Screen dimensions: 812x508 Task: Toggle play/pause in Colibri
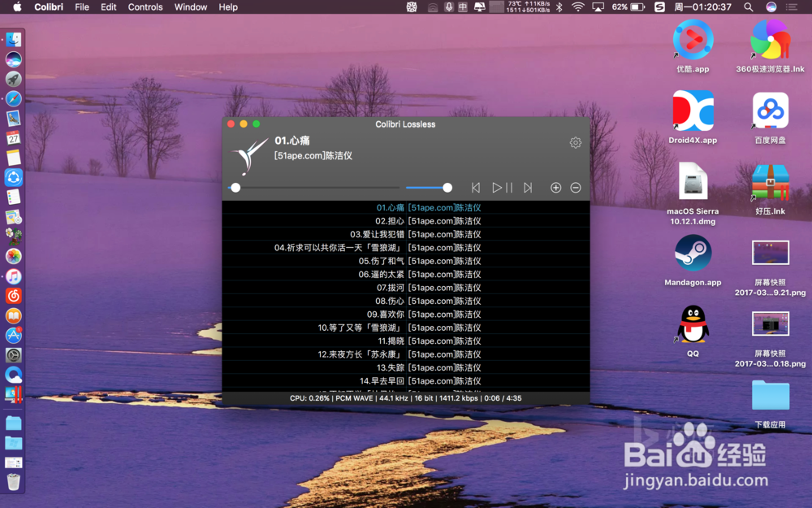click(x=501, y=187)
